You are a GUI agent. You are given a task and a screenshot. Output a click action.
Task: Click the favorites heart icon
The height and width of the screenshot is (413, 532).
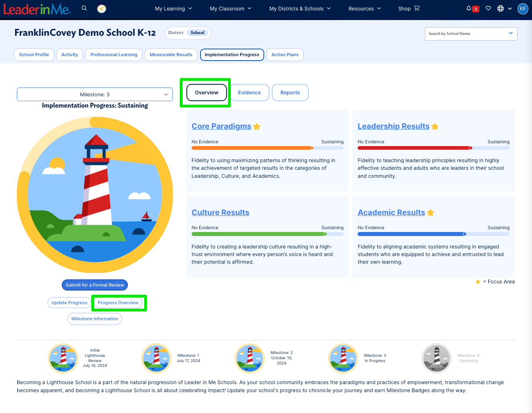point(488,8)
